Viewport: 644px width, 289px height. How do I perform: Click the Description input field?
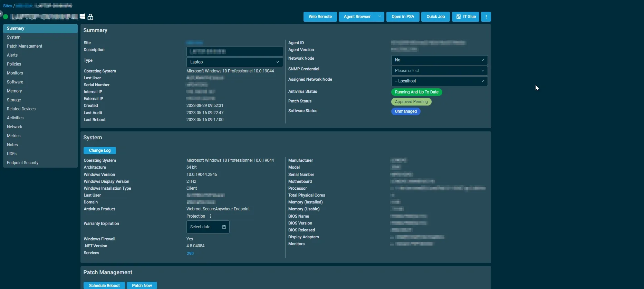click(x=234, y=51)
